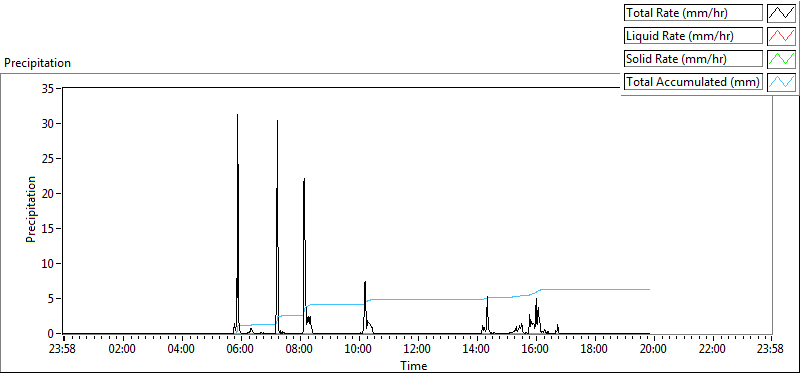800x373 pixels.
Task: Click the 06:00 time label
Action: (x=240, y=350)
